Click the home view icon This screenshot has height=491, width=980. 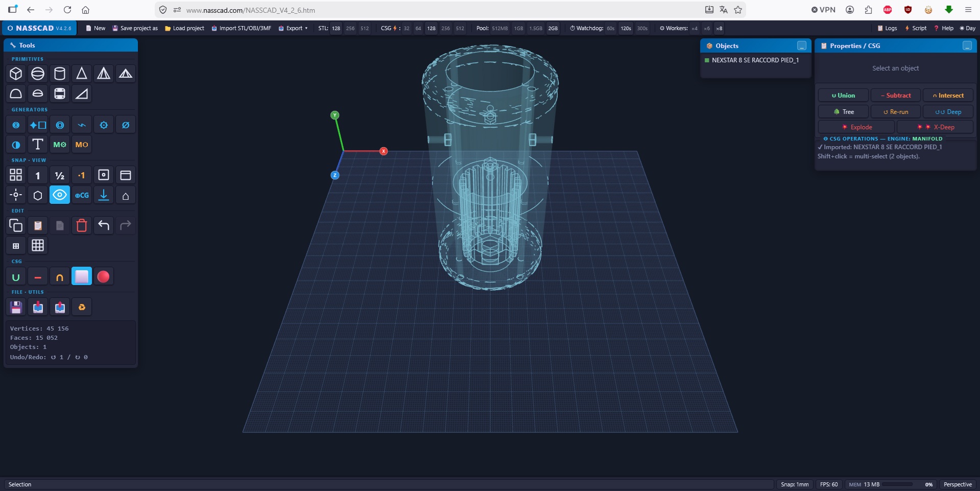[x=126, y=195]
